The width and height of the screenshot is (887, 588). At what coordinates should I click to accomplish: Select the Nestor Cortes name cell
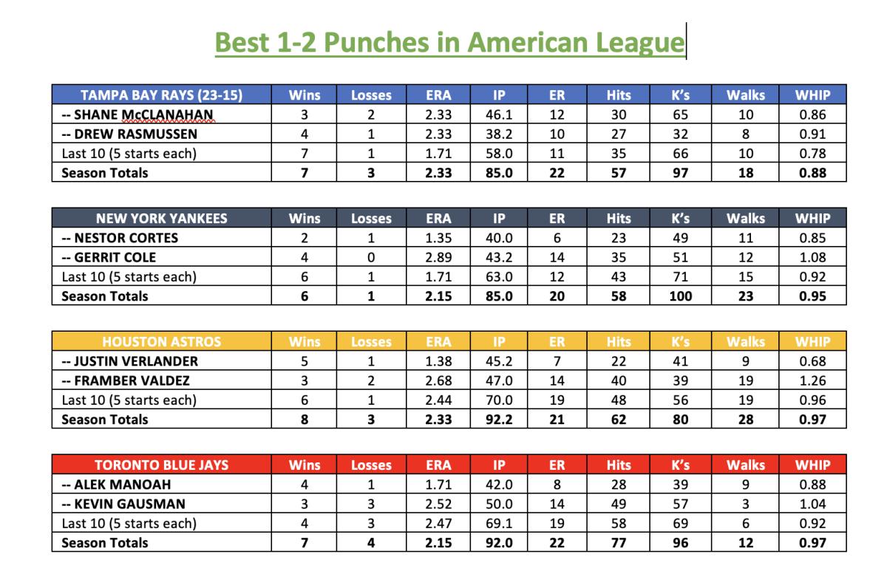tap(162, 238)
